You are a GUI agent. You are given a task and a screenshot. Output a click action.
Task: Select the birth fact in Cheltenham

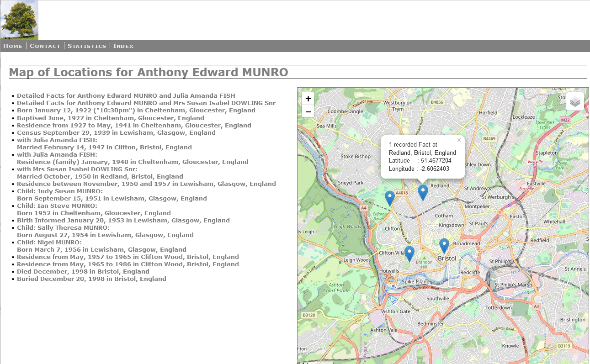pos(136,110)
